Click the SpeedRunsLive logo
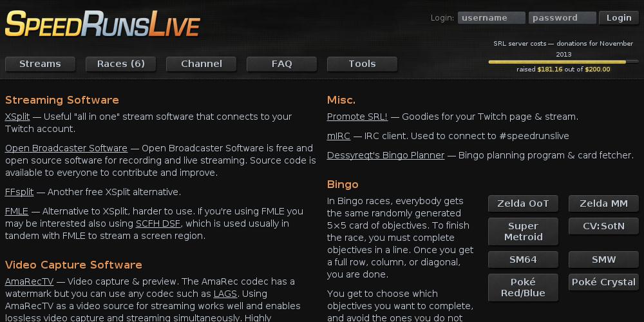 (x=102, y=24)
